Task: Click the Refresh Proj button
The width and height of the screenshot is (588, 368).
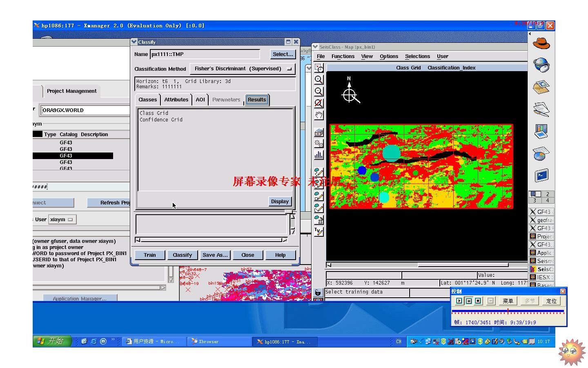Action: point(109,202)
